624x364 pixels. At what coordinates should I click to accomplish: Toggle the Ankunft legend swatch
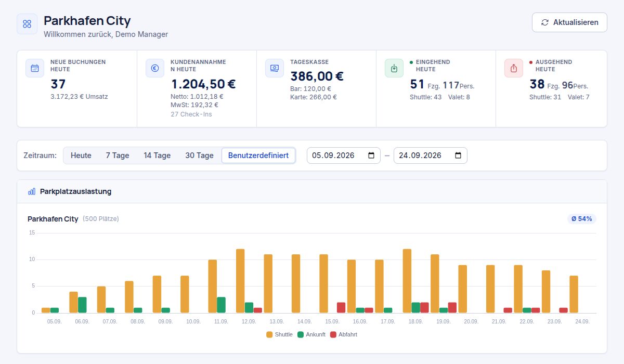point(301,335)
